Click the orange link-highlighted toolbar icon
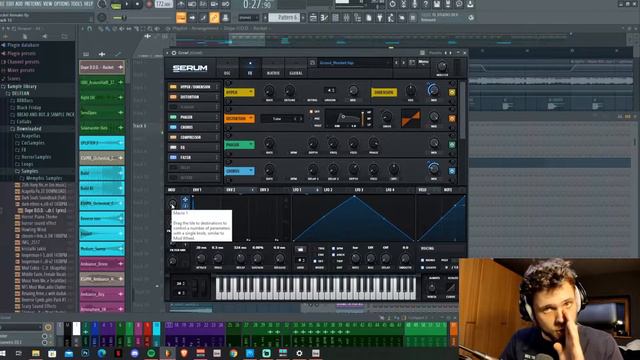640x360 pixels. pyautogui.click(x=214, y=18)
